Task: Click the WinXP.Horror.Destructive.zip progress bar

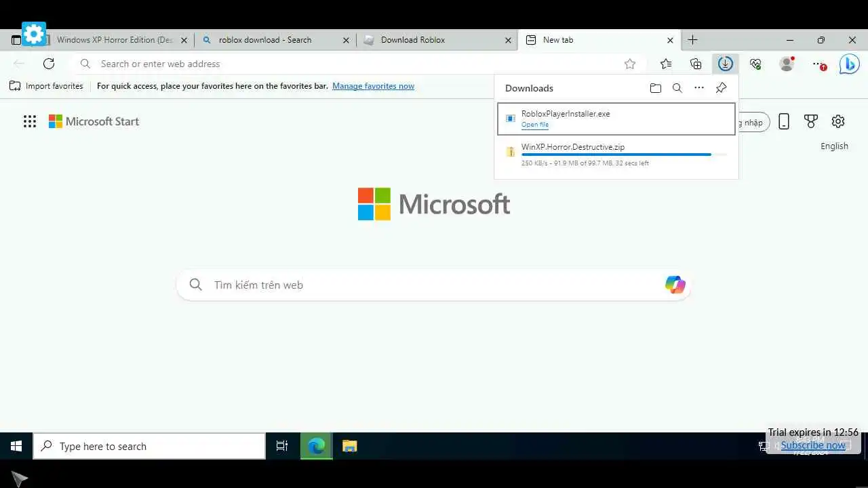Action: point(624,155)
